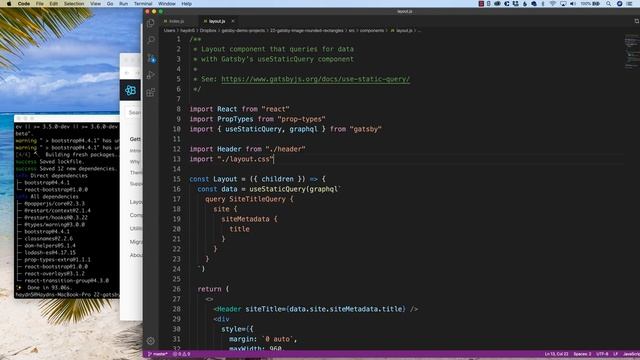This screenshot has width=640, height=360.
Task: Click the back arrow in the browser window
Action: pyautogui.click(x=127, y=73)
